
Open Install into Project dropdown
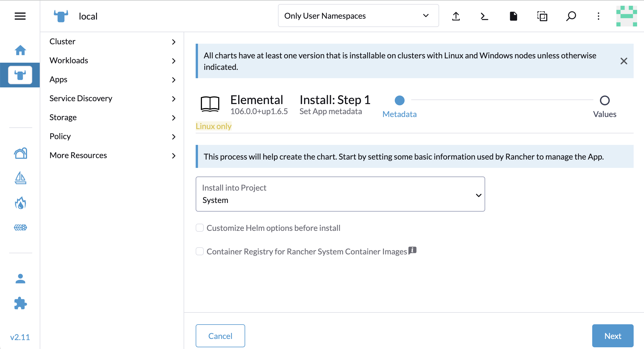(x=340, y=194)
